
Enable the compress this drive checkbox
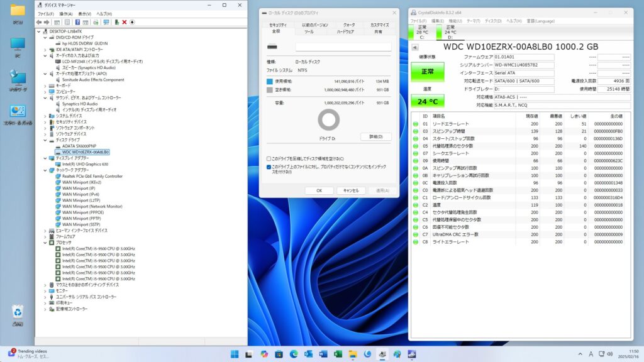[269, 159]
